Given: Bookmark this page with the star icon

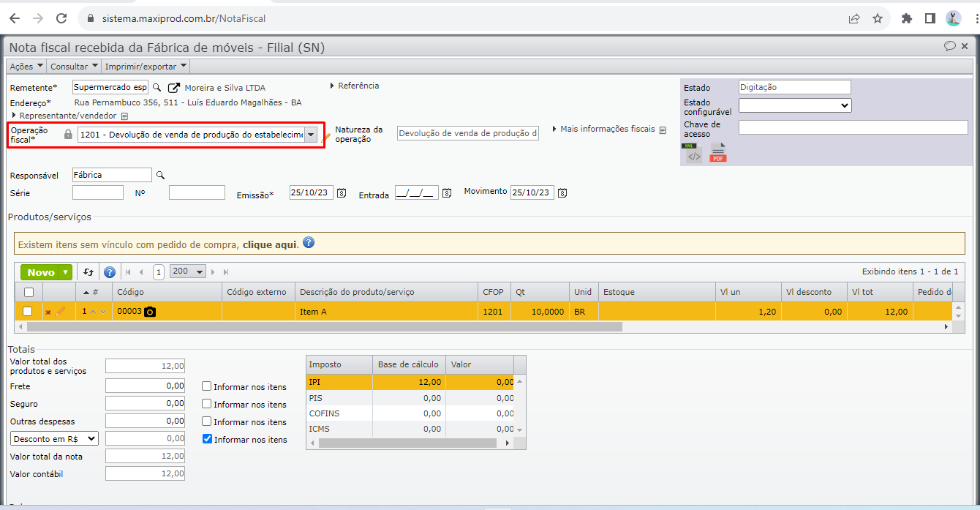Looking at the screenshot, I should tap(878, 18).
